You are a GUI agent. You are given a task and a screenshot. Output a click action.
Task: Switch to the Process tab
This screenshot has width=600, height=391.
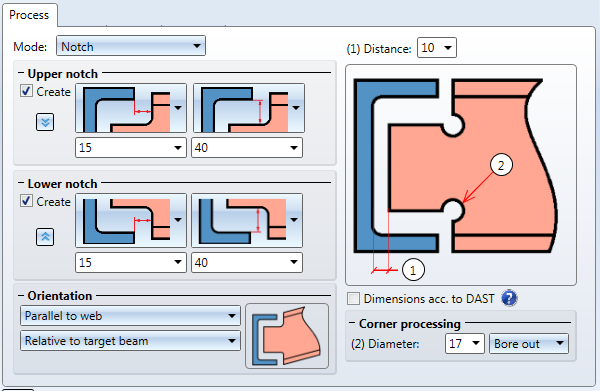29,15
